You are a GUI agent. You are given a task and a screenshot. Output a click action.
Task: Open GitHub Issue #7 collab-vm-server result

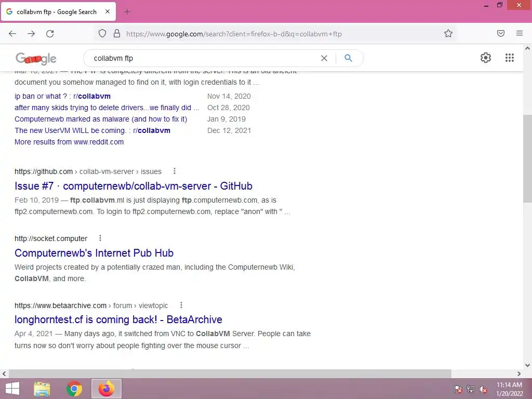(x=134, y=186)
